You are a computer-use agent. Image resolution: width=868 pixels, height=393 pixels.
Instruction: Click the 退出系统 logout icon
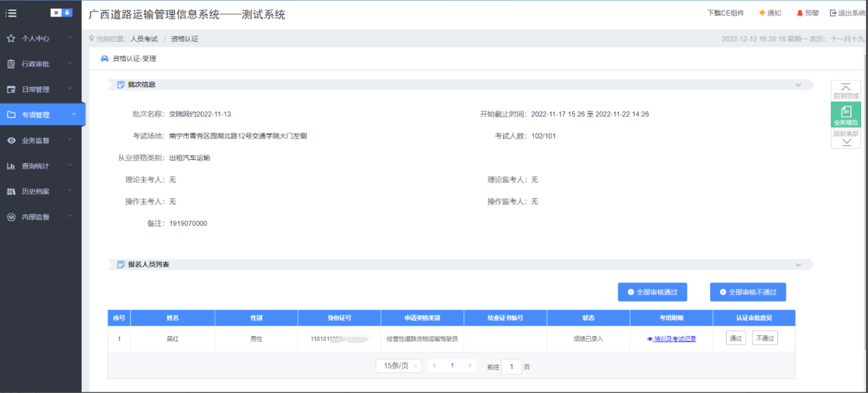tap(833, 13)
